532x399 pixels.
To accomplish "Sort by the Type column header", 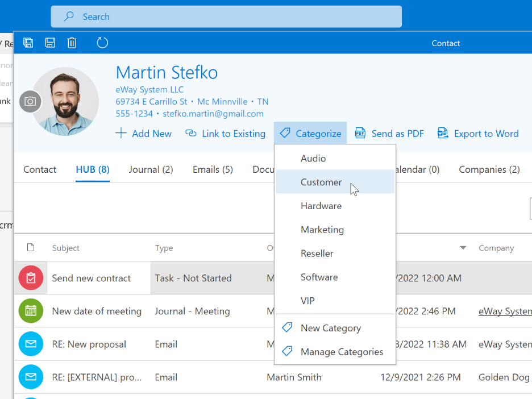I will [164, 248].
